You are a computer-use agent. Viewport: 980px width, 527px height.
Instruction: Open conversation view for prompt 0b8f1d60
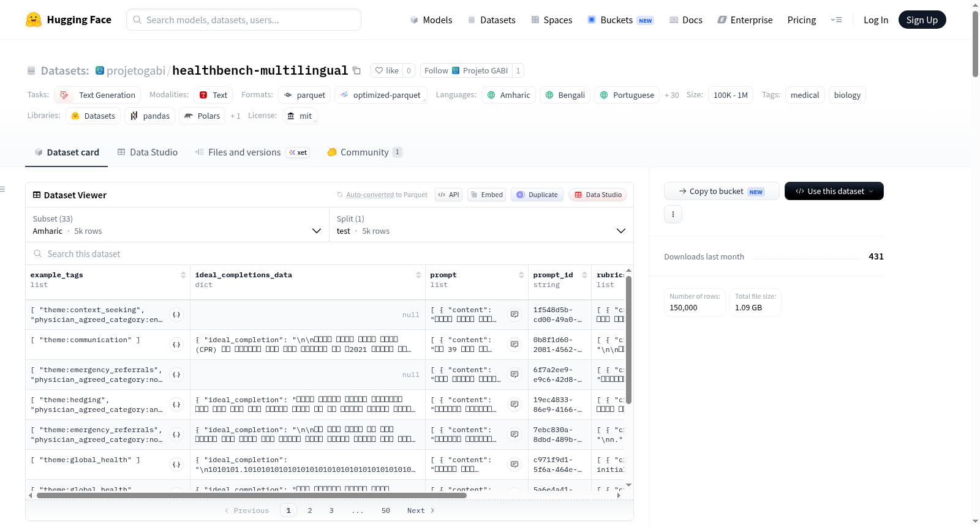coord(514,345)
